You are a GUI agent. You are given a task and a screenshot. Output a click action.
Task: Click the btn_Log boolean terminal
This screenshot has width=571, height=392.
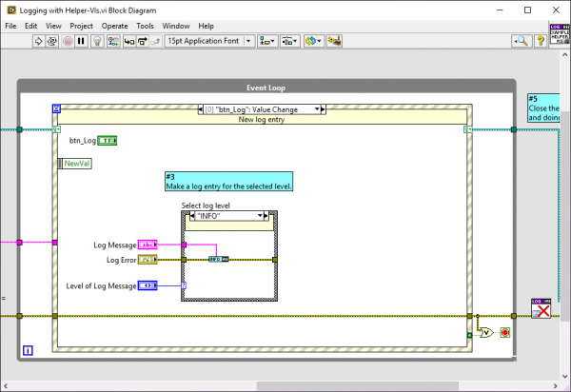[108, 141]
